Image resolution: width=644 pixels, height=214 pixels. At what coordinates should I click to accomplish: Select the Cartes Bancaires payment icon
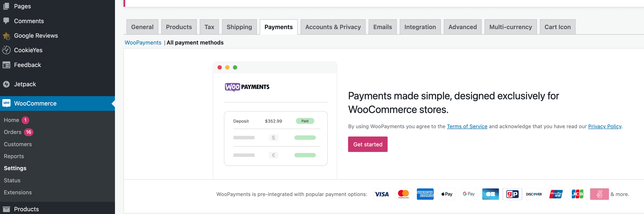(x=490, y=194)
